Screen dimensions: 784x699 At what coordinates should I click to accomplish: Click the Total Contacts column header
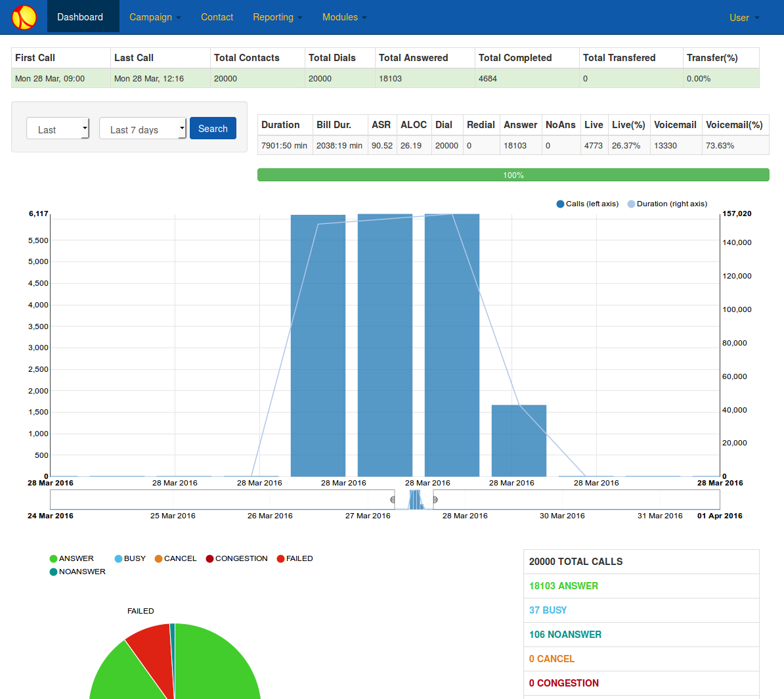(257, 58)
